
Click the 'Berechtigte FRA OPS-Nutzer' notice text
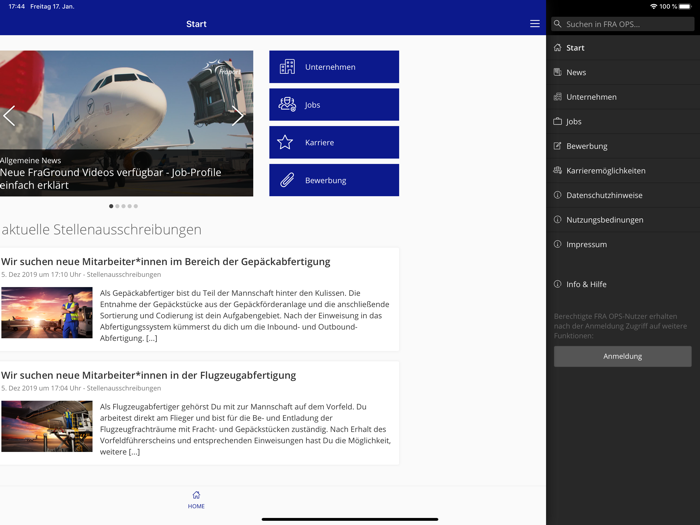click(621, 326)
